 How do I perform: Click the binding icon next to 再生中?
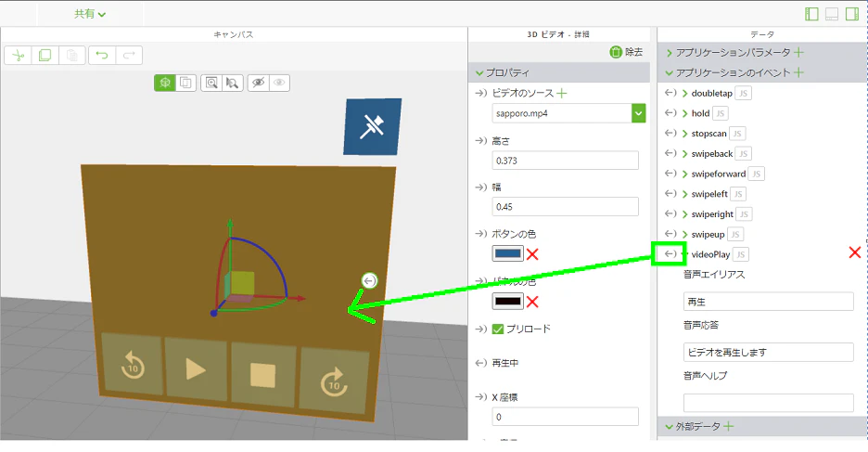click(x=480, y=363)
